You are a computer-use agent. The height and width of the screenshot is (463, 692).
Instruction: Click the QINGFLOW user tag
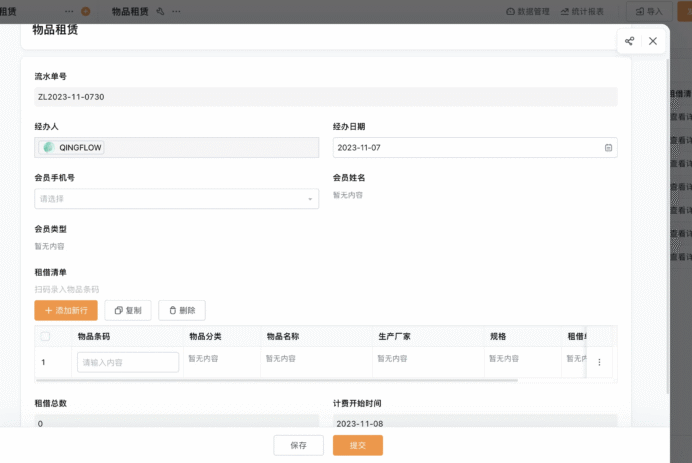(71, 147)
